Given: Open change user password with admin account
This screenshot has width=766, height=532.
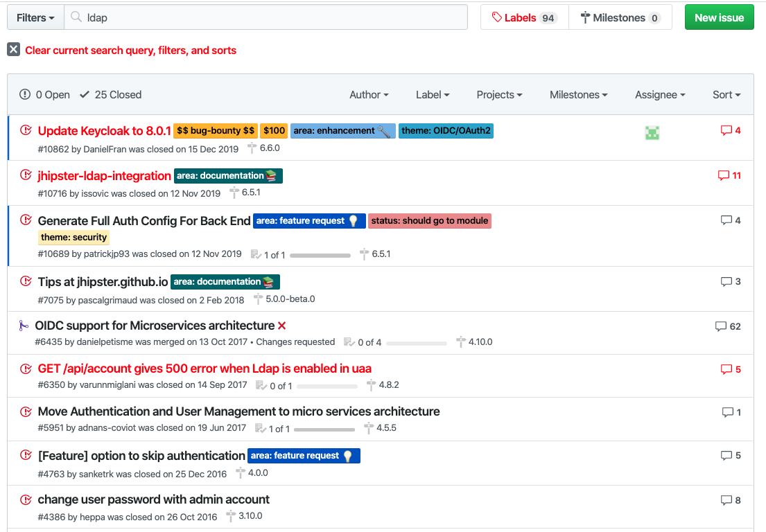Looking at the screenshot, I should (153, 499).
